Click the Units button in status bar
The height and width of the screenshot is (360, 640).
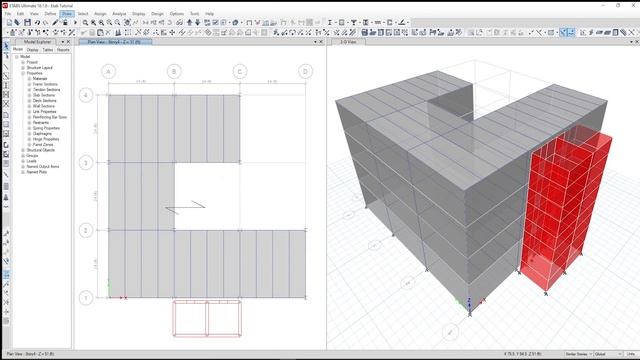pyautogui.click(x=631, y=354)
